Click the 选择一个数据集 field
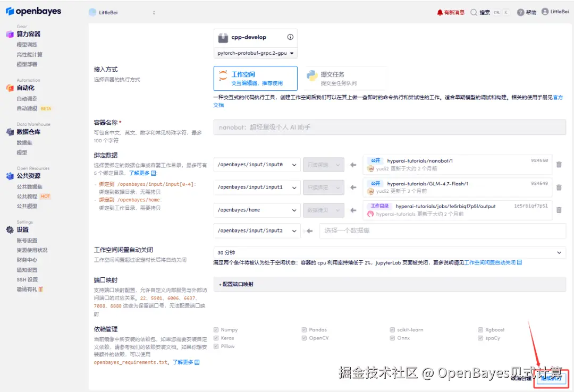The image size is (574, 392). (443, 231)
